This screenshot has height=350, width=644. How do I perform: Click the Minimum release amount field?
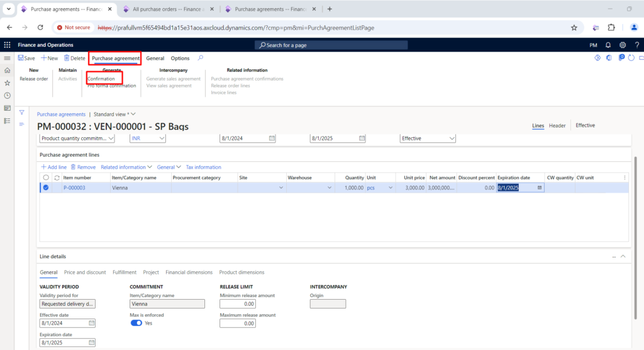click(237, 304)
